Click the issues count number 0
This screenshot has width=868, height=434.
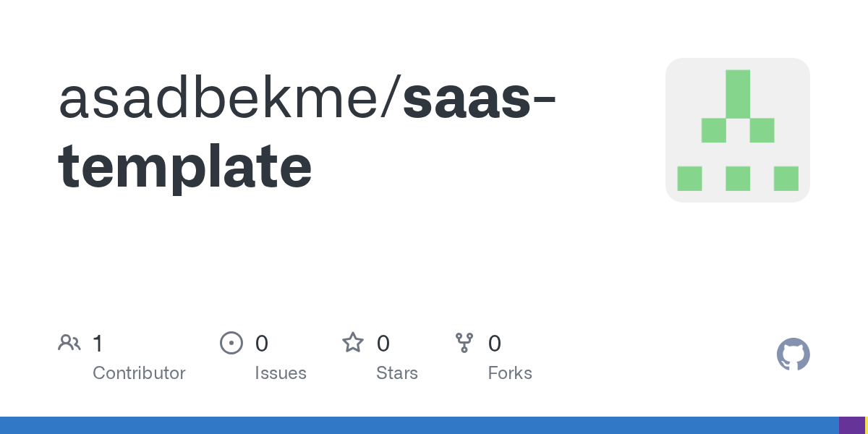pyautogui.click(x=262, y=343)
